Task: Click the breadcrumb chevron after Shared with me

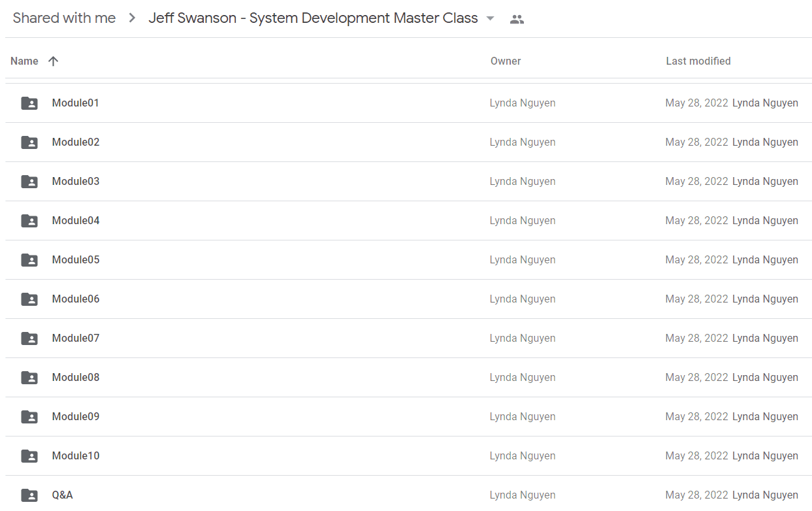Action: tap(133, 18)
